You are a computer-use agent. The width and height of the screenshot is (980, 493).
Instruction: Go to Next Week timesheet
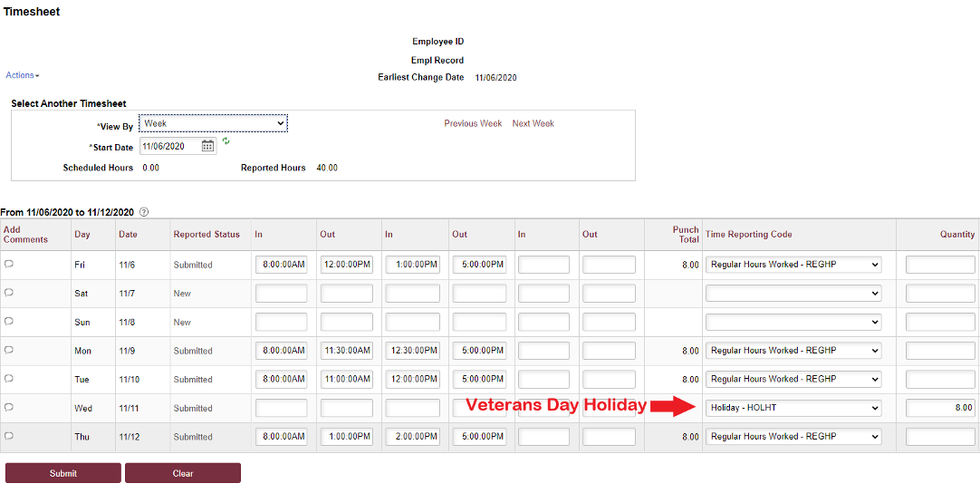[x=533, y=124]
